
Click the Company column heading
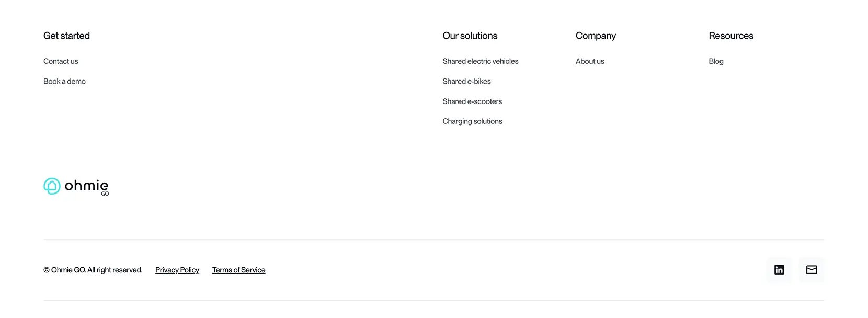point(596,36)
